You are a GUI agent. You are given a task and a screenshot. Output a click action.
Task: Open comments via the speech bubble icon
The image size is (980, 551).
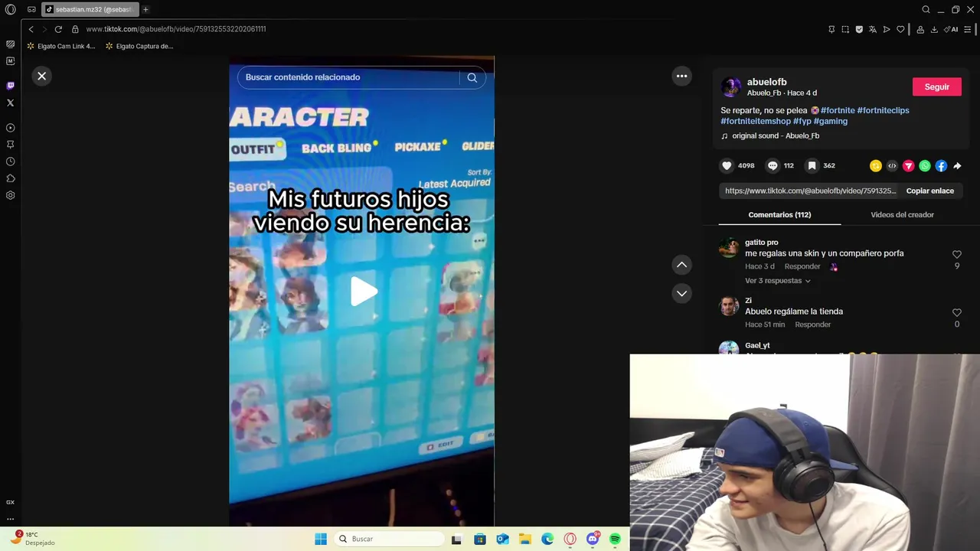click(773, 165)
